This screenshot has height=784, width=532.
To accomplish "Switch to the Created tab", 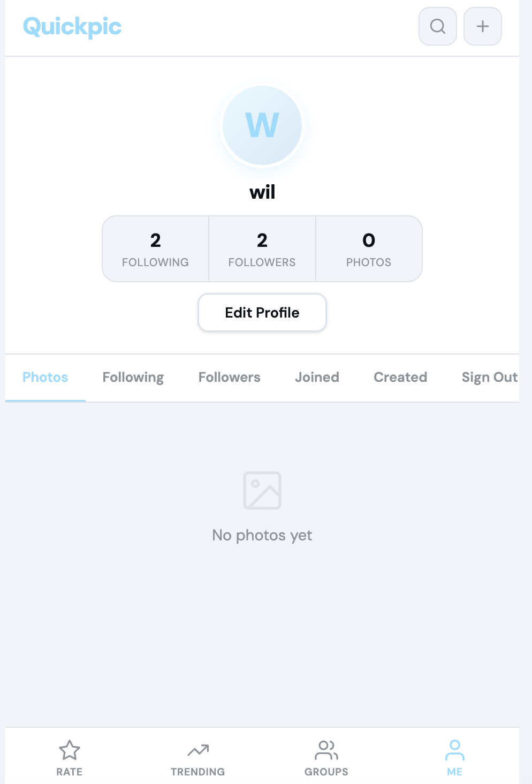I will [x=400, y=378].
